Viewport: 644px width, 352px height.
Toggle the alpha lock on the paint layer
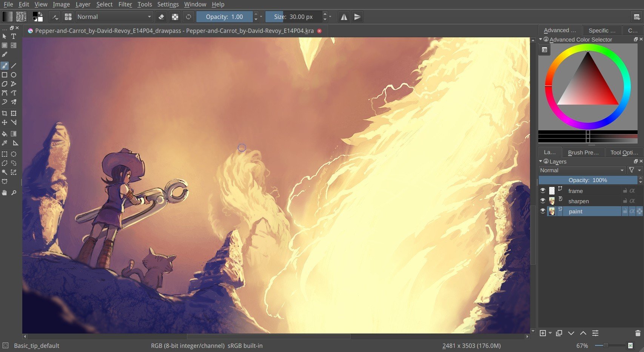[x=633, y=212]
